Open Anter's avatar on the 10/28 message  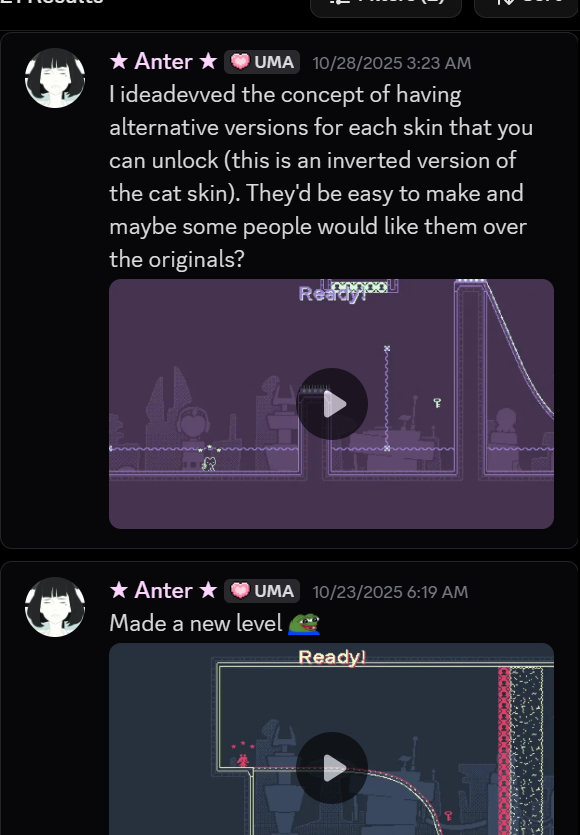pyautogui.click(x=55, y=78)
